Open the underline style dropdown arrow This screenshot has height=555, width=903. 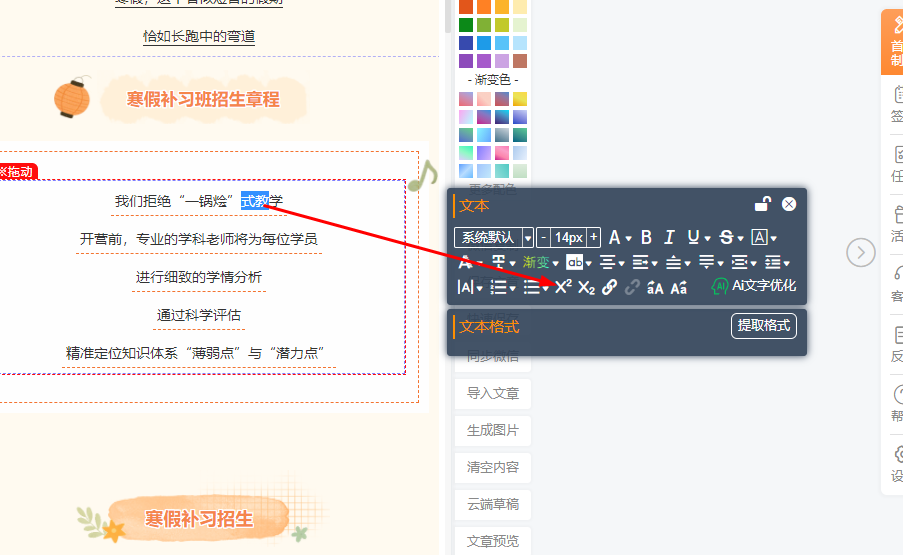click(x=708, y=238)
